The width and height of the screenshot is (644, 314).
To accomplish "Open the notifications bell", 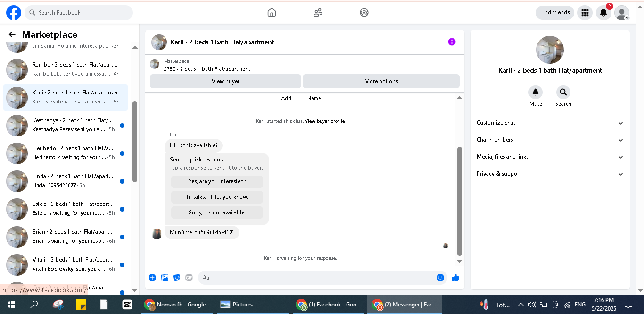I will coord(603,13).
